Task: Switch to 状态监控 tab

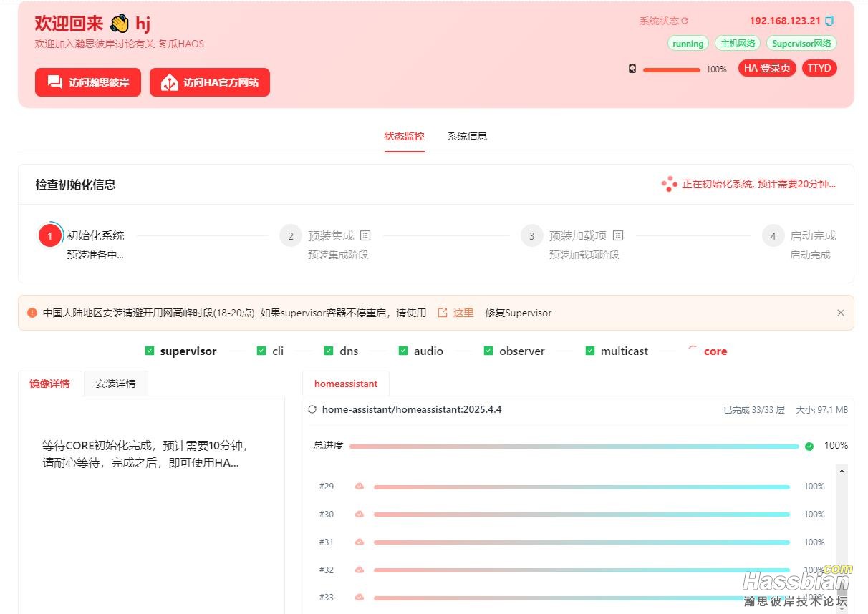Action: click(x=404, y=136)
